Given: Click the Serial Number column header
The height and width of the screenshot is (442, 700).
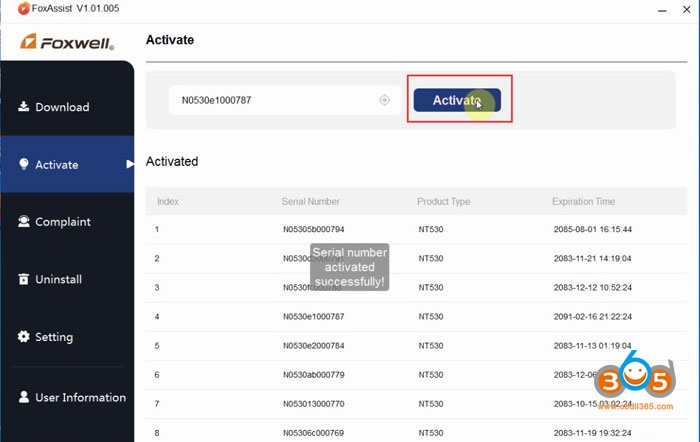Looking at the screenshot, I should tap(311, 201).
